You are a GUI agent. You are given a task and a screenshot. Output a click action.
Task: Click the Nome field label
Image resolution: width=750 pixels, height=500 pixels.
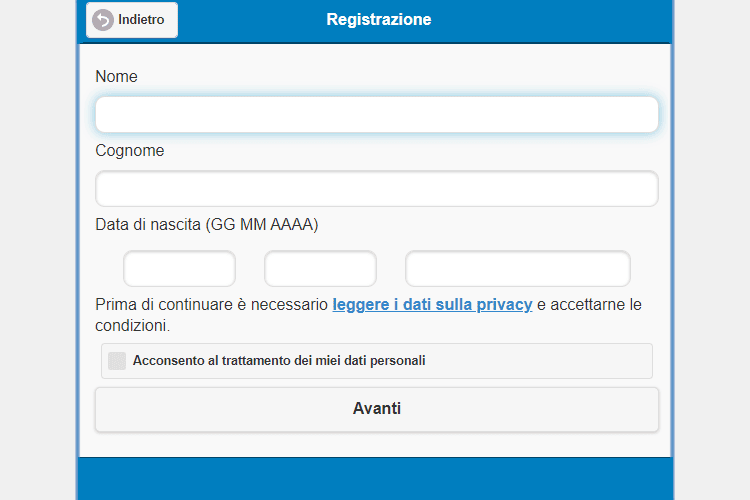tap(116, 77)
